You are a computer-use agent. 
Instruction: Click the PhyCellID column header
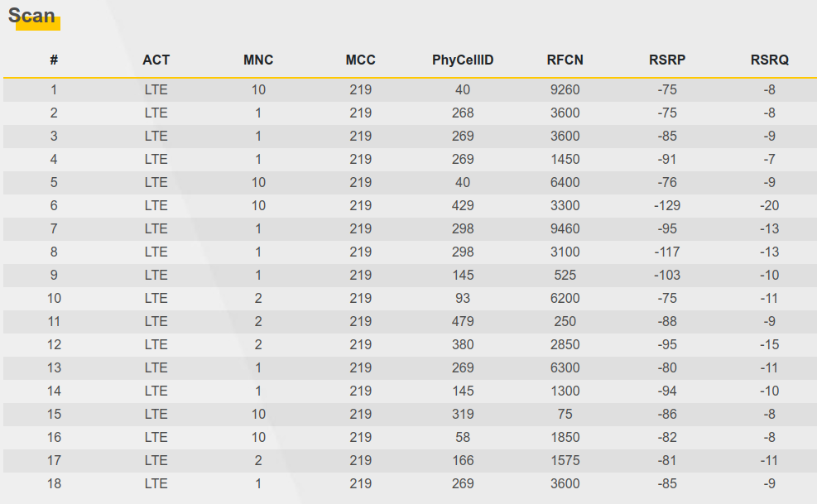tap(463, 60)
